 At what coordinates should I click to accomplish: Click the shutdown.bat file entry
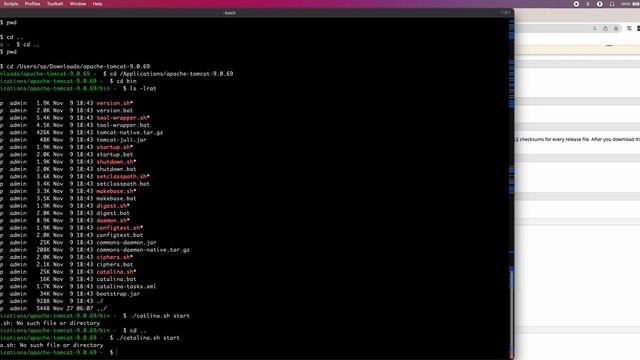tap(116, 169)
